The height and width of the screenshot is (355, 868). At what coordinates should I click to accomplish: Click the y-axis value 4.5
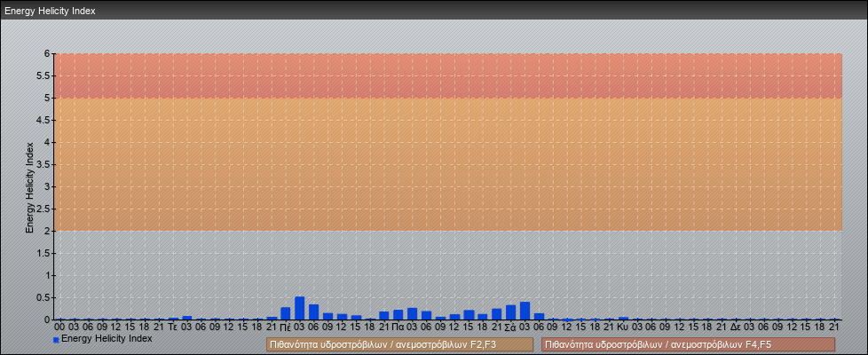coord(43,120)
